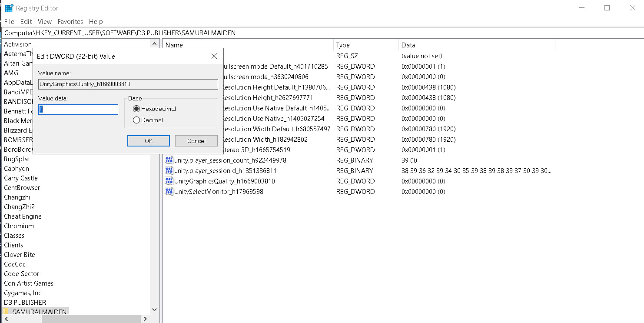Screen dimensions: 644x323
Task: Click the unity.player_sessionid binary value icon
Action: pyautogui.click(x=169, y=170)
